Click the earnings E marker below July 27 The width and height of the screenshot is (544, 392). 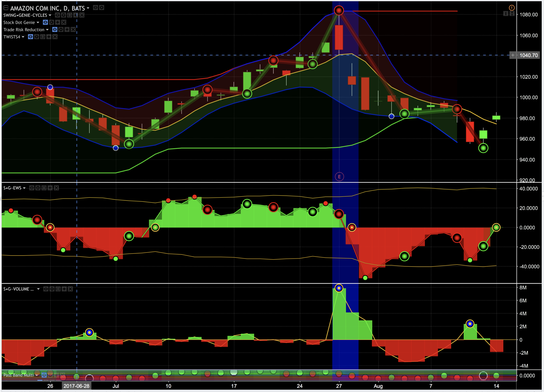(339, 177)
